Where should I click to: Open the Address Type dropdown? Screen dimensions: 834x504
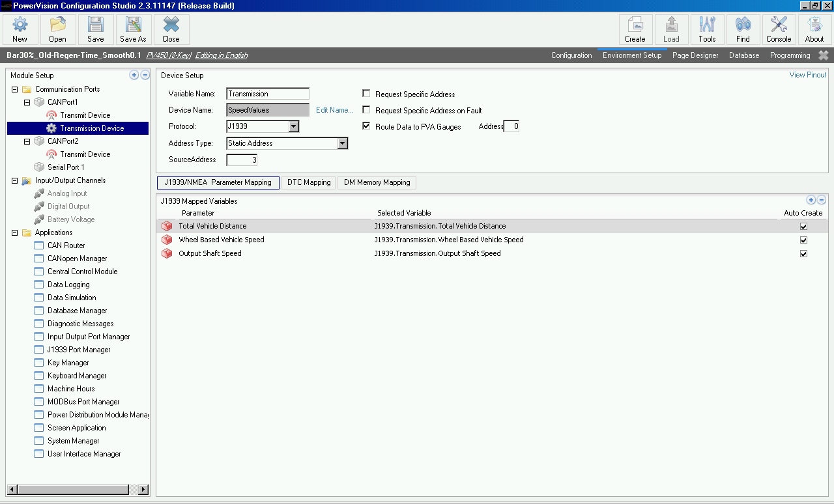coord(343,143)
